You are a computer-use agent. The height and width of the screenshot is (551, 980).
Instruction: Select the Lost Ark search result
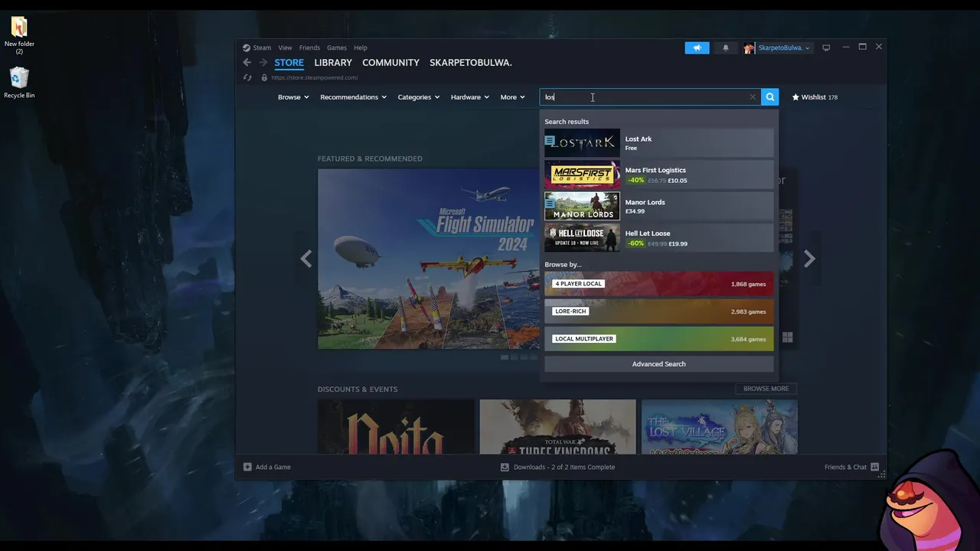coord(658,143)
